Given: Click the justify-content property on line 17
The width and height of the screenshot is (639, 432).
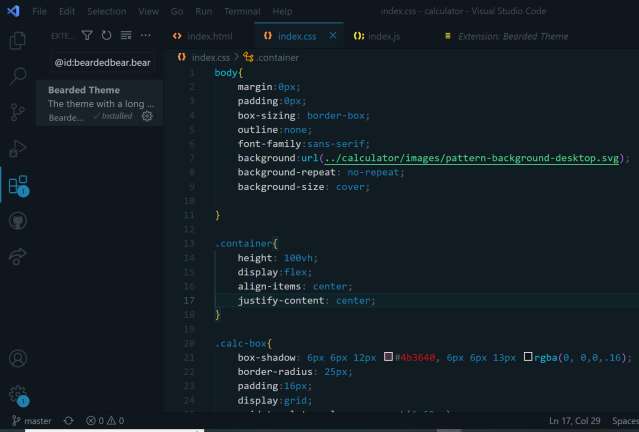Looking at the screenshot, I should [281, 300].
